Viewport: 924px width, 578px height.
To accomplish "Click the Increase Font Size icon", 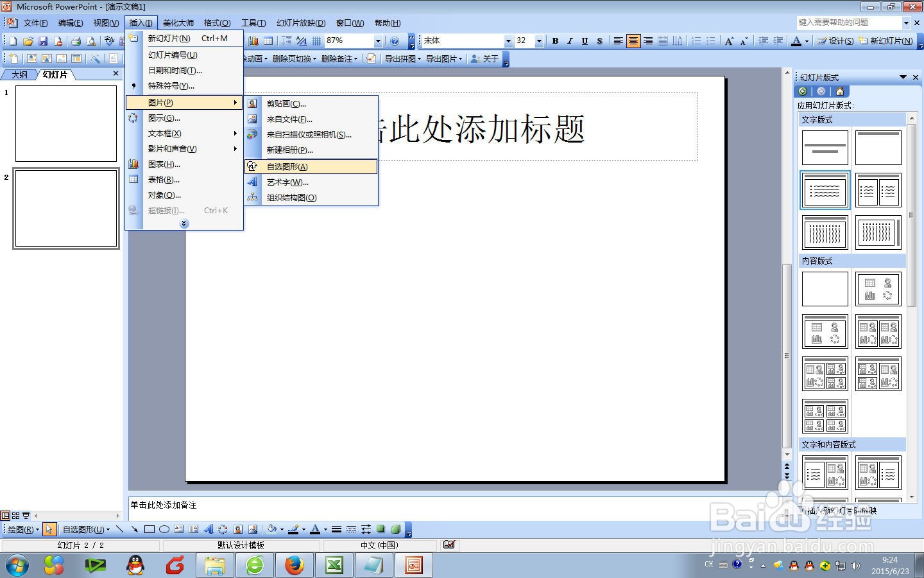I will [x=729, y=41].
